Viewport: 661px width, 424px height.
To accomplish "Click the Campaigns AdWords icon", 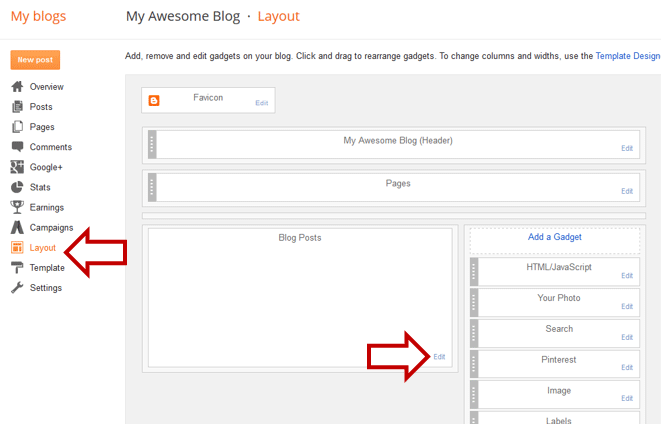I will (17, 227).
